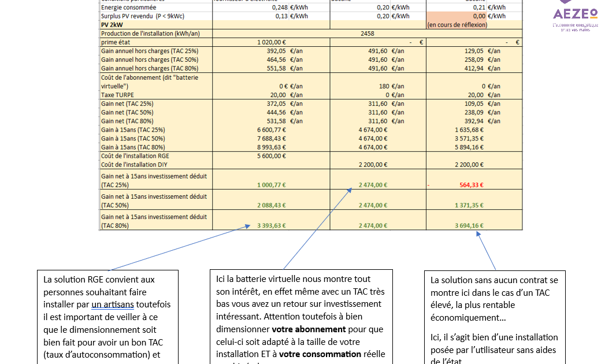616x364 pixels.
Task: Open the underlined "un artisans" text
Action: coord(112,304)
